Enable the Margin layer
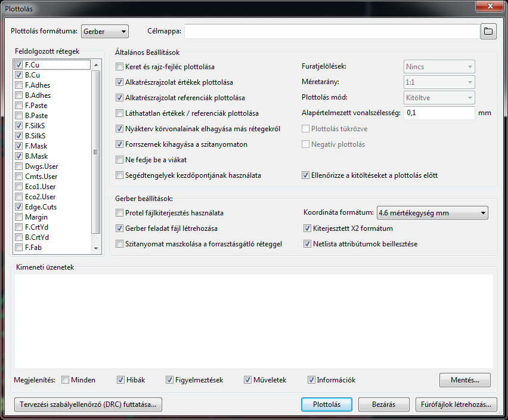508x420 pixels. pos(19,217)
